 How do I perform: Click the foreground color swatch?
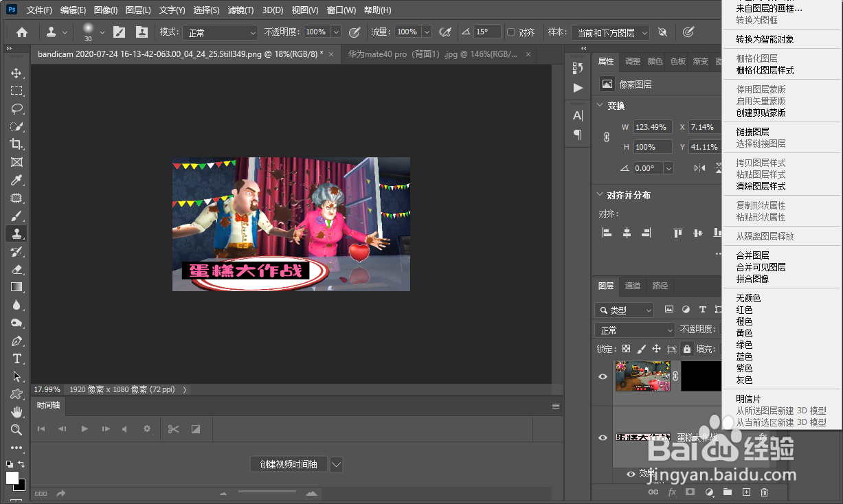pyautogui.click(x=12, y=477)
